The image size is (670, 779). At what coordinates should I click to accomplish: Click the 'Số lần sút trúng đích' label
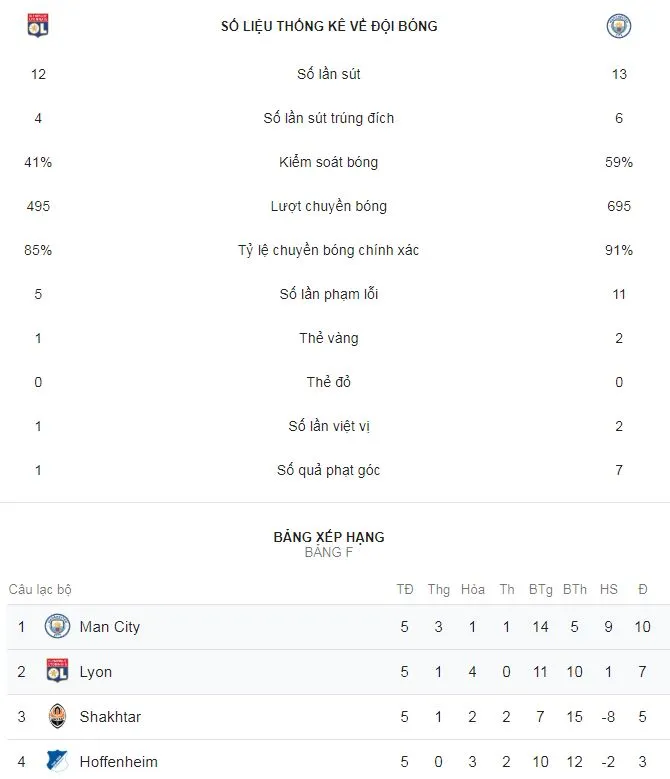(328, 118)
